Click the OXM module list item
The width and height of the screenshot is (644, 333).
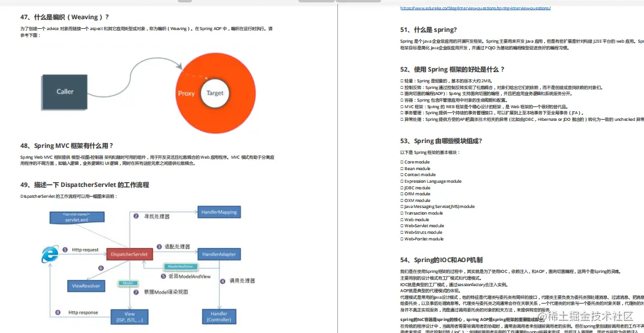pos(415,200)
